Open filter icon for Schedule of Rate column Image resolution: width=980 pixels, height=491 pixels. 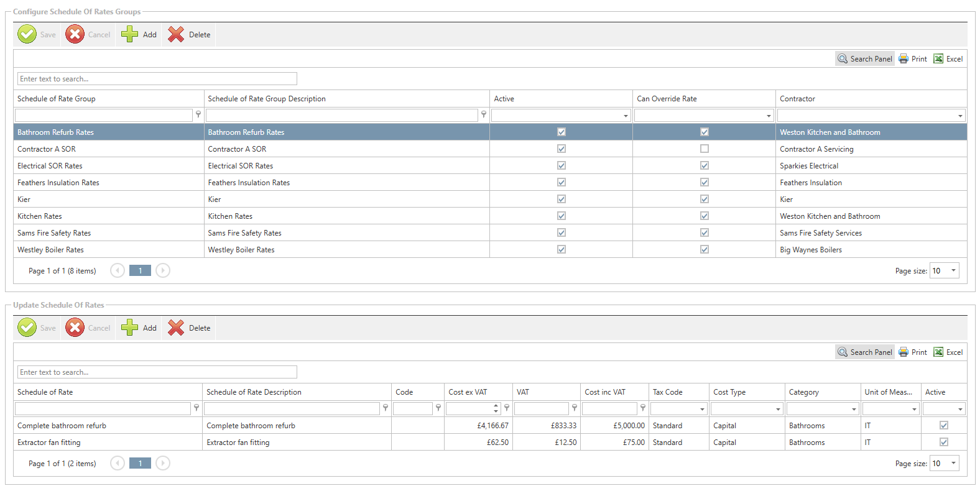[x=196, y=408]
